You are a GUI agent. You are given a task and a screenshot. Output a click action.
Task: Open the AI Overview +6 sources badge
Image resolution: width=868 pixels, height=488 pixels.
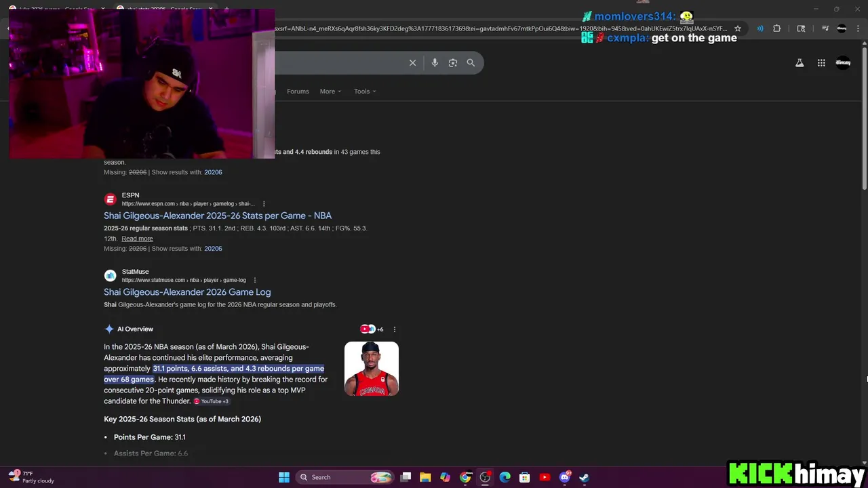click(x=372, y=329)
